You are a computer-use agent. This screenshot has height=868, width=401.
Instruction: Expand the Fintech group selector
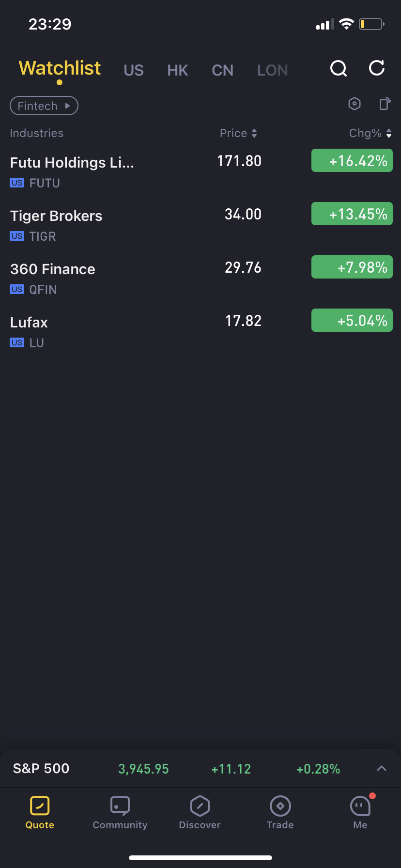click(44, 106)
